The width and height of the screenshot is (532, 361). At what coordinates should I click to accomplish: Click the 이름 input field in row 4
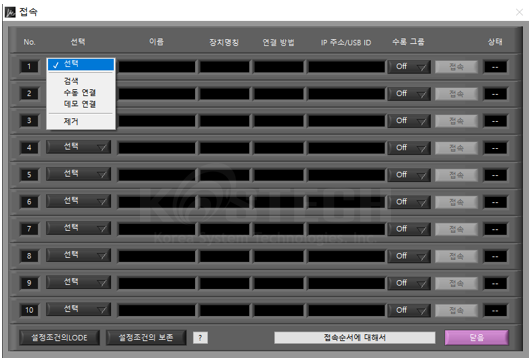(157, 148)
